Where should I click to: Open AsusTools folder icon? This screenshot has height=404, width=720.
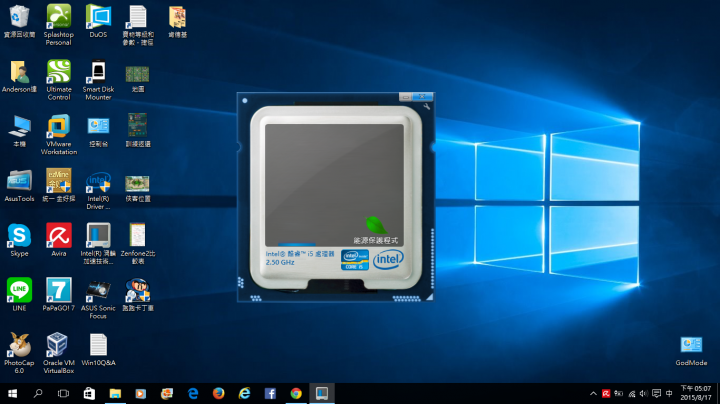19,185
